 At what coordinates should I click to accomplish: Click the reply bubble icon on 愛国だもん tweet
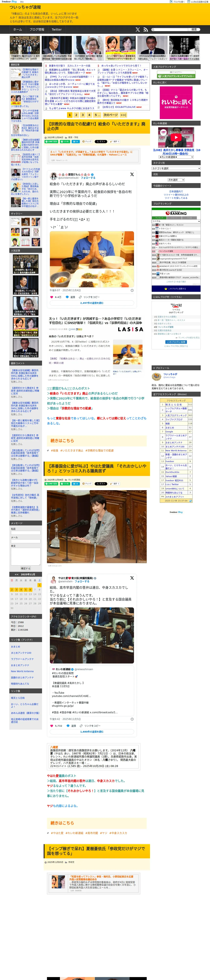point(67,297)
